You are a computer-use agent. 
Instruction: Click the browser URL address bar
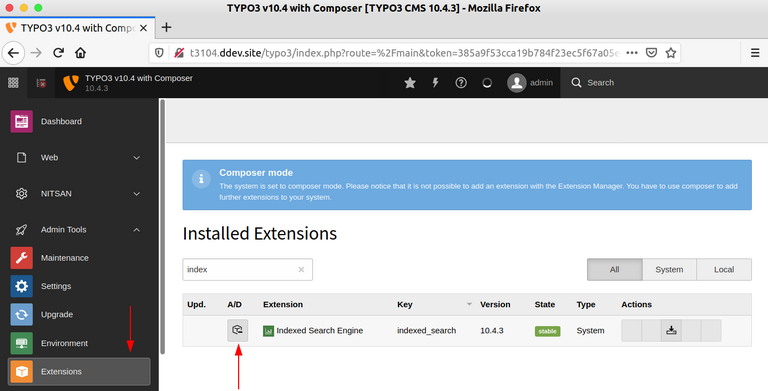(404, 53)
